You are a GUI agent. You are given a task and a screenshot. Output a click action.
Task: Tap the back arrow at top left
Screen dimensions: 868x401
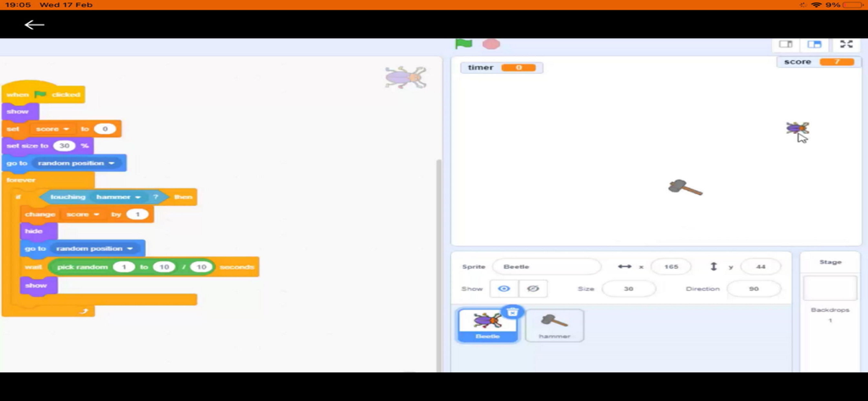tap(34, 25)
